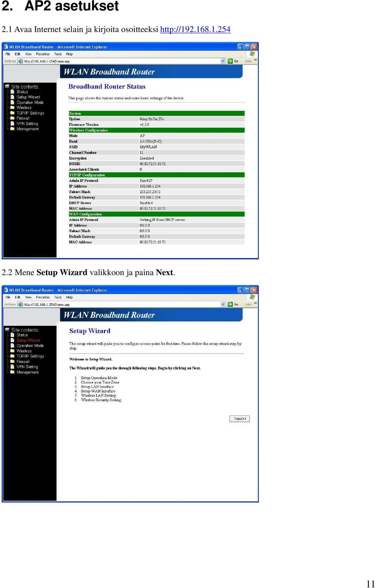Click the address field in Router Status window

click(121, 61)
